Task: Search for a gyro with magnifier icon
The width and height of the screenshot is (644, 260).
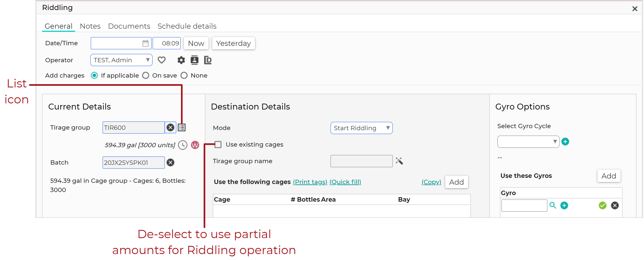Action: [x=552, y=205]
